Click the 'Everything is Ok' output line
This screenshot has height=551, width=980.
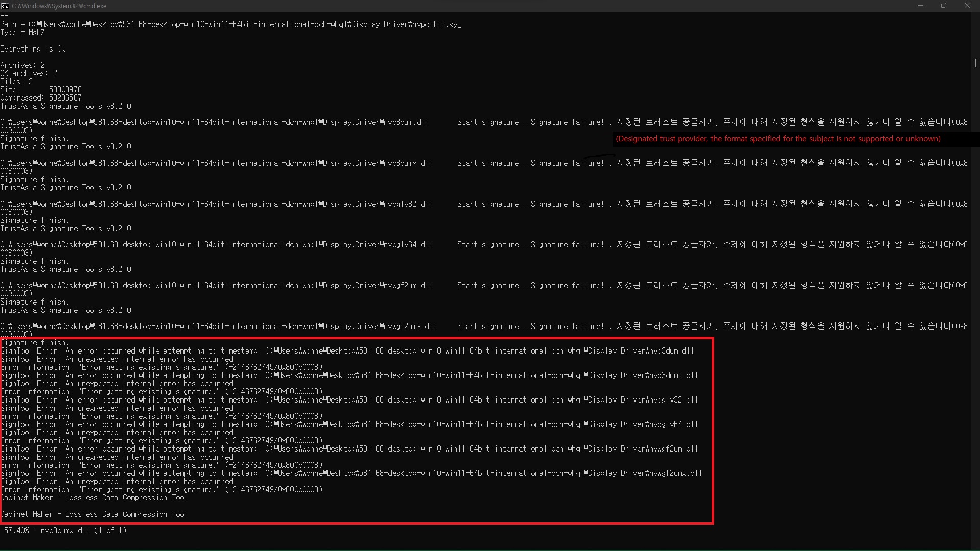click(33, 48)
